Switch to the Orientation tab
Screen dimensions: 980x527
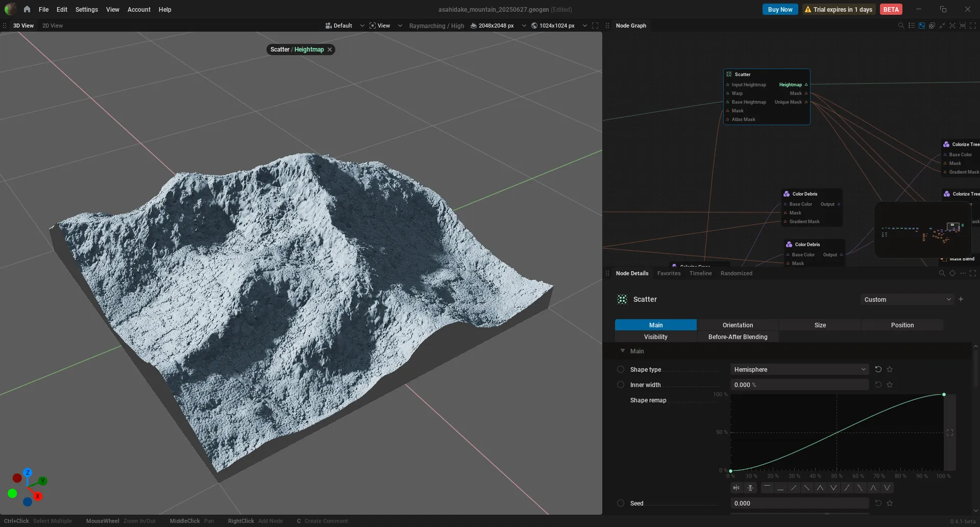(738, 325)
